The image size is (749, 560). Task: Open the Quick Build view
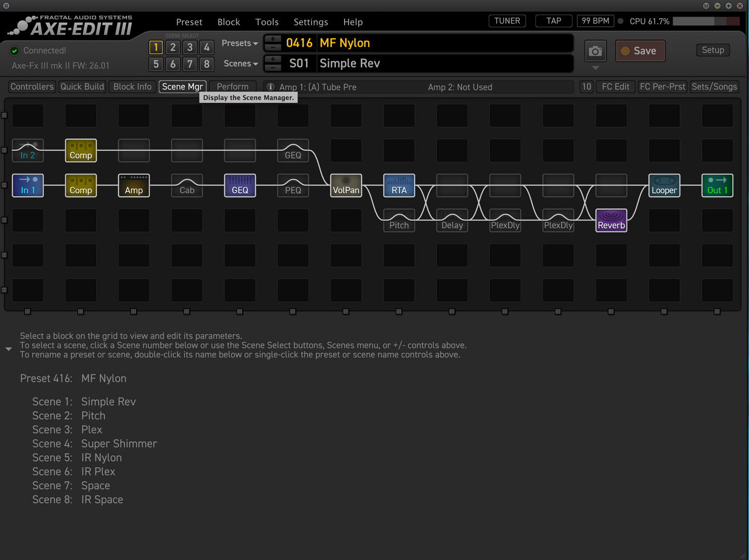tap(82, 87)
